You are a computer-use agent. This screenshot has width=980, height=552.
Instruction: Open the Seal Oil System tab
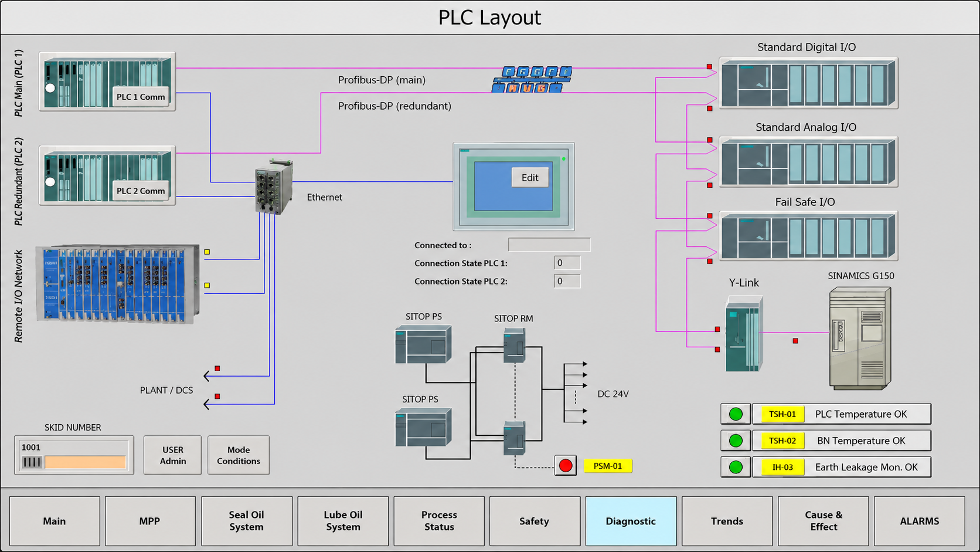247,521
